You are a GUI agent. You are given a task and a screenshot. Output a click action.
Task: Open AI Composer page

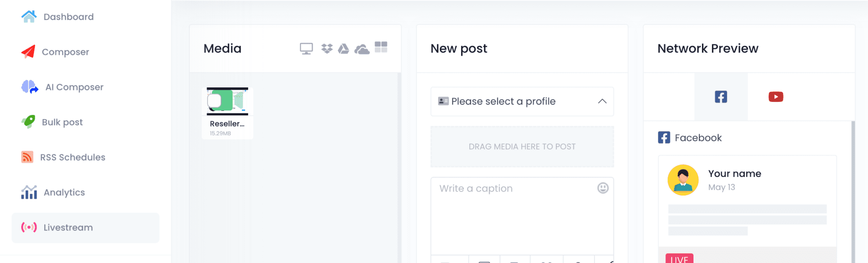74,87
